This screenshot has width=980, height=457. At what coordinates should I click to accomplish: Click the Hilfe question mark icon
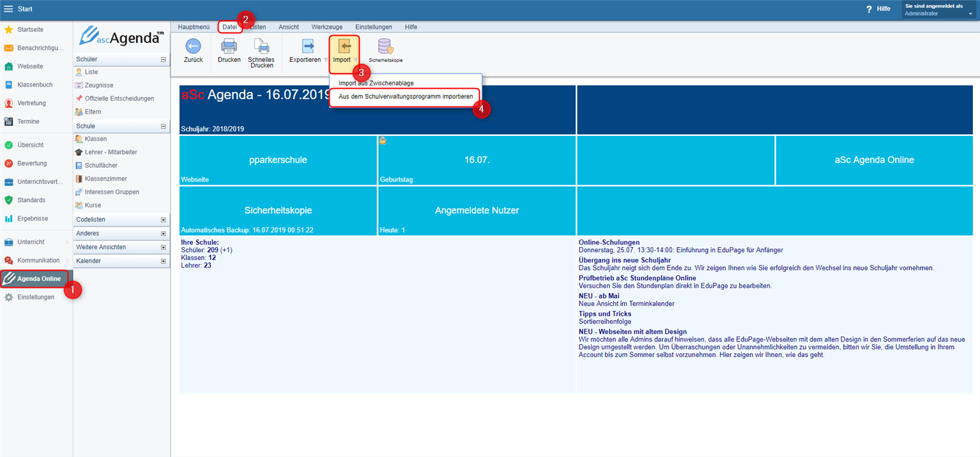tap(869, 9)
